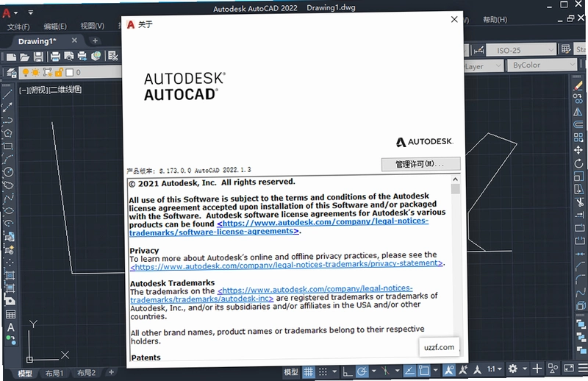Open the Table Style icon beside Standard
This screenshot has width=588, height=381.
(566, 49)
